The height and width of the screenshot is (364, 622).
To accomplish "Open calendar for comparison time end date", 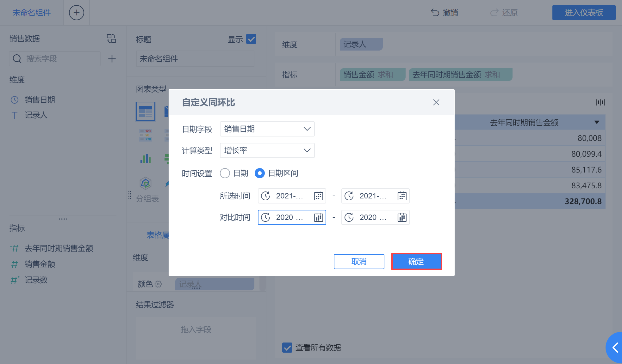I will click(x=402, y=217).
